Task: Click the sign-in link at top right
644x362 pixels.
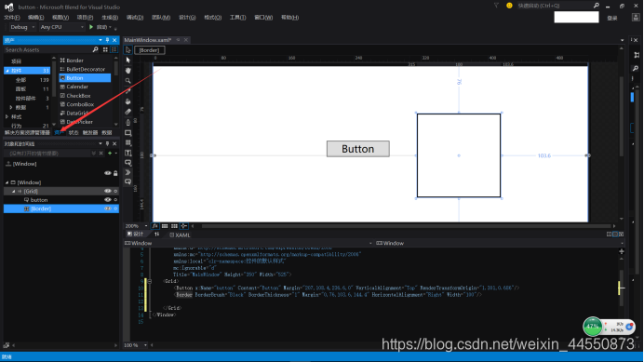Action: pos(612,18)
